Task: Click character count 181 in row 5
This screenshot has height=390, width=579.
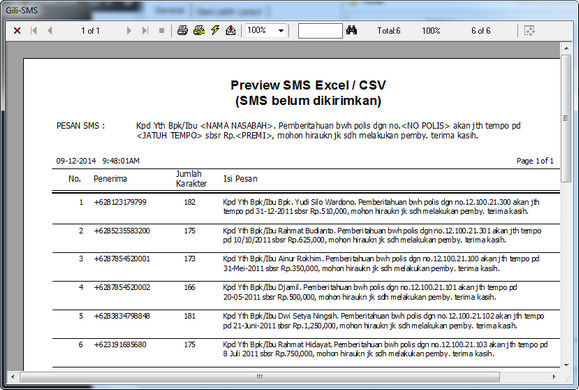Action: coord(190,316)
